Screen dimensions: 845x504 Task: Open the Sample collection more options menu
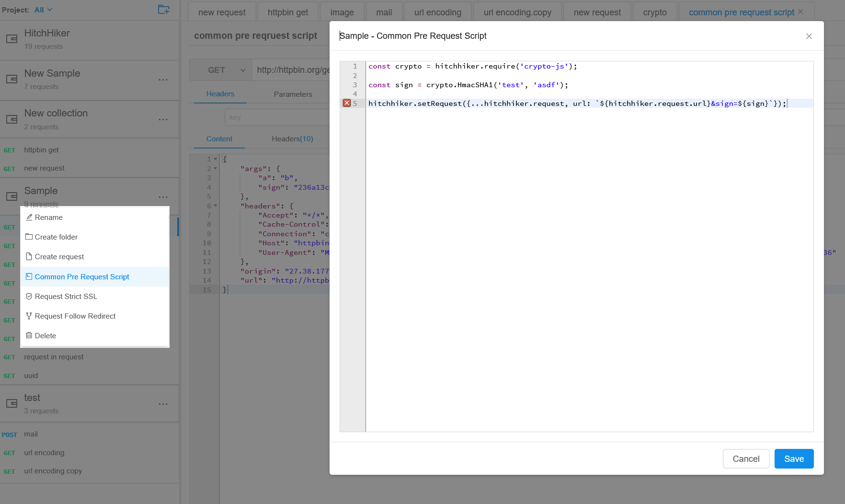[x=163, y=197]
